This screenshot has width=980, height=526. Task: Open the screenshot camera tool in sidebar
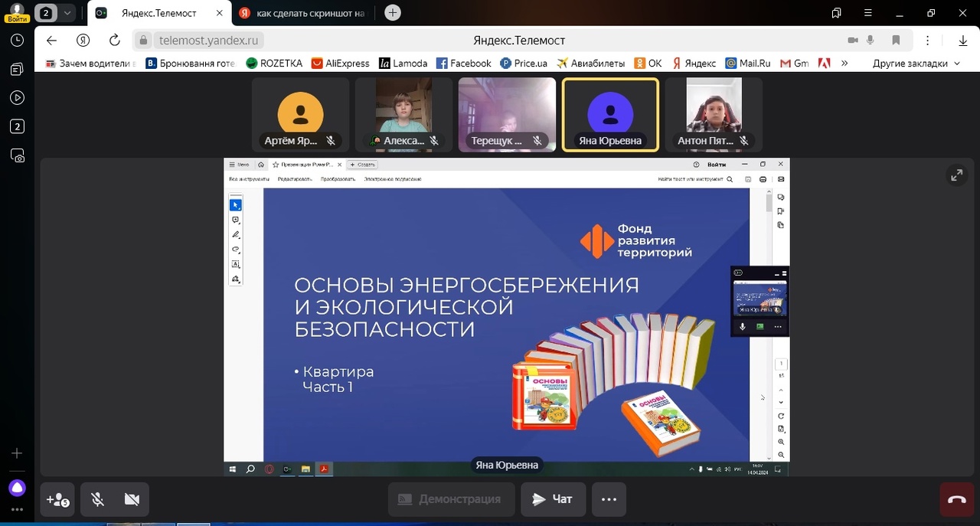[x=17, y=155]
